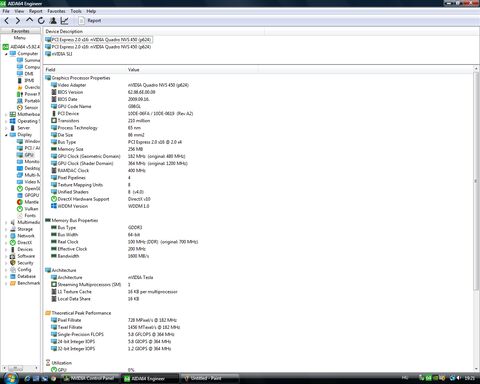Expand the Storage tree node
480x384 pixels.
(6, 229)
